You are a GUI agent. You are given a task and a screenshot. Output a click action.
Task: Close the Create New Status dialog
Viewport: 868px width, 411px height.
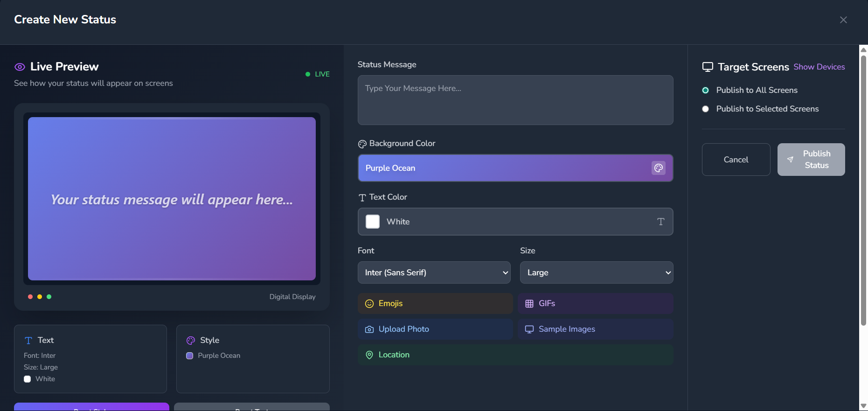click(x=843, y=20)
